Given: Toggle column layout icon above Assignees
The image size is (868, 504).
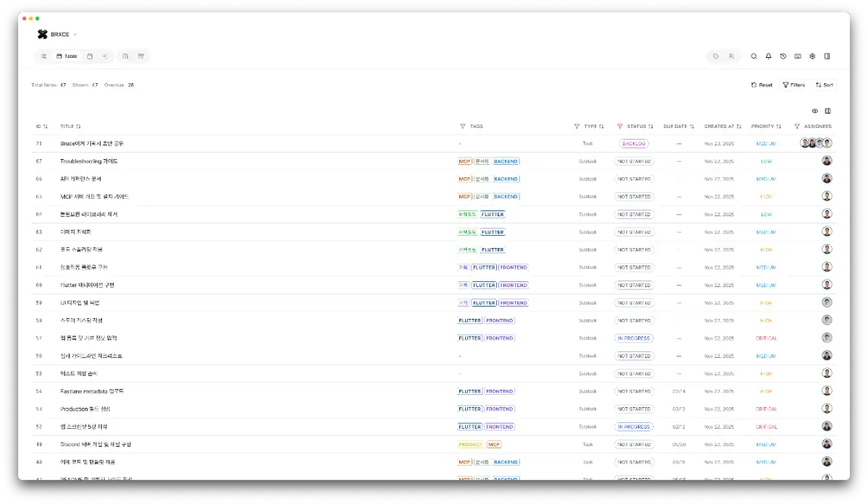Looking at the screenshot, I should pyautogui.click(x=828, y=111).
